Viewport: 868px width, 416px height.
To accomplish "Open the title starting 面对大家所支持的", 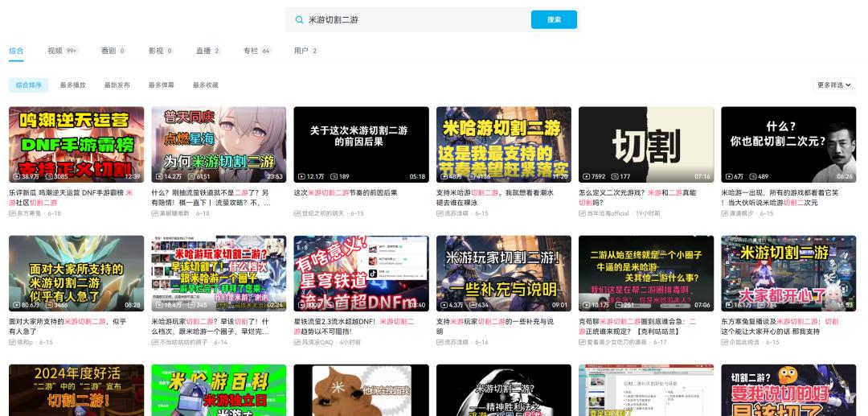I will point(68,327).
